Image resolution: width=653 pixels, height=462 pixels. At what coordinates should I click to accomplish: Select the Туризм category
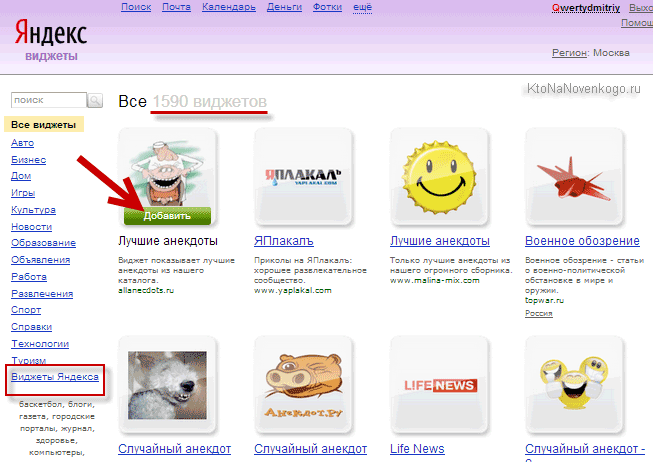click(x=29, y=360)
